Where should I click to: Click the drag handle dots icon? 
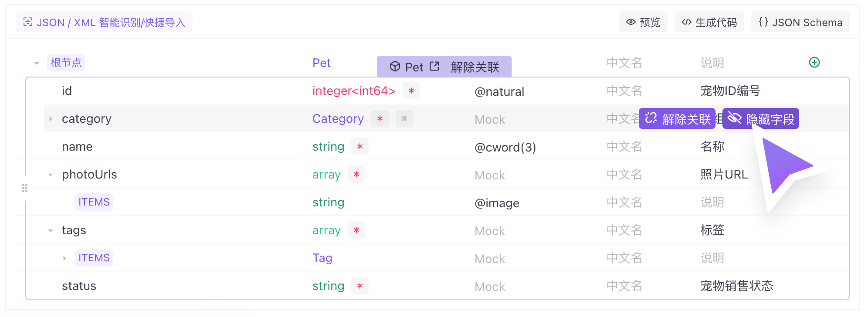coord(25,188)
